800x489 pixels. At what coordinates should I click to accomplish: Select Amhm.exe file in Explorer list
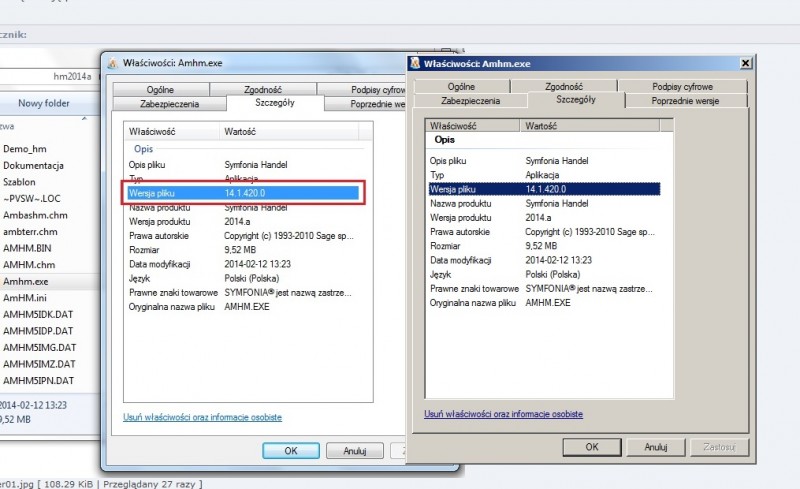(26, 281)
